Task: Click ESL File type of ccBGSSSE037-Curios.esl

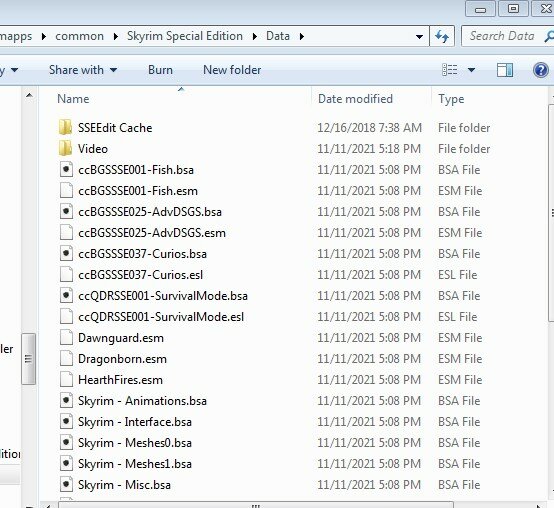Action: tap(458, 275)
